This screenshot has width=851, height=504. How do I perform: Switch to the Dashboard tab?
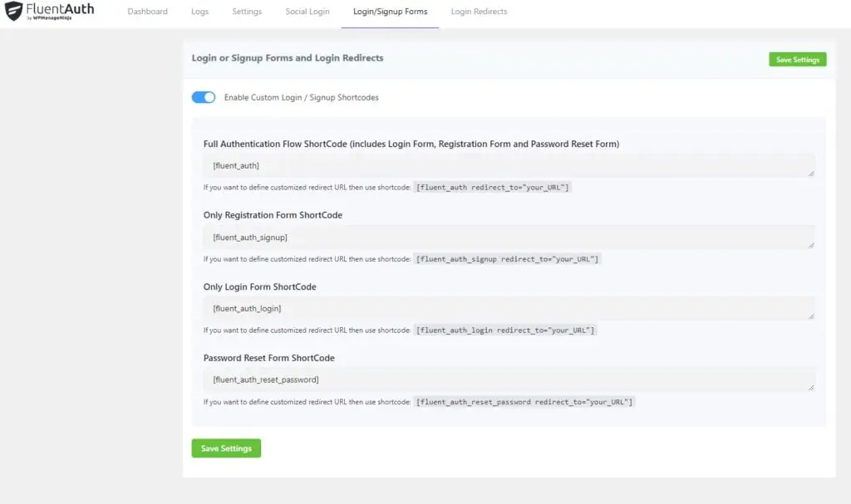coord(147,12)
